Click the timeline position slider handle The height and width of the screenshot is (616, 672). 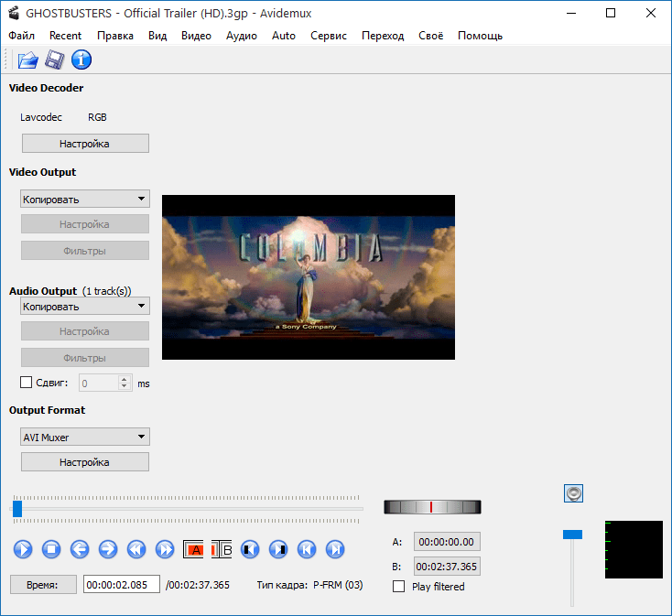pos(17,509)
